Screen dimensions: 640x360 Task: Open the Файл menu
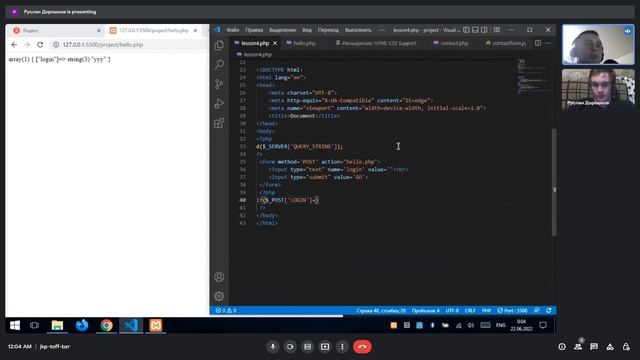click(x=233, y=30)
